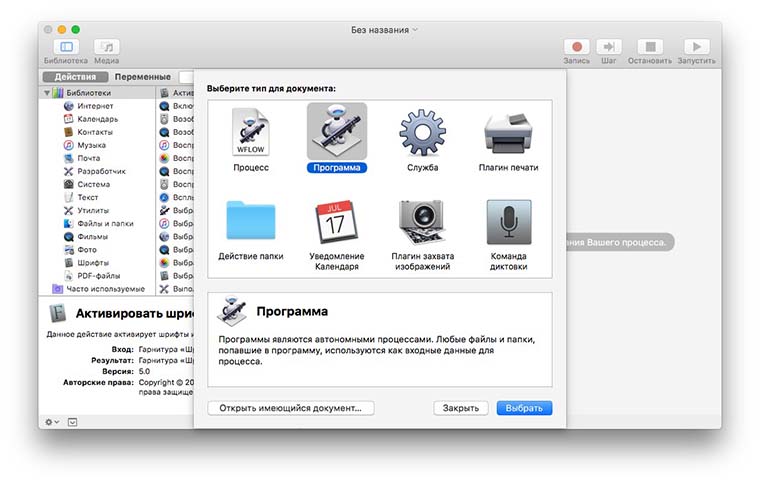Click the Остановить stop button
This screenshot has height=484, width=760.
[650, 47]
